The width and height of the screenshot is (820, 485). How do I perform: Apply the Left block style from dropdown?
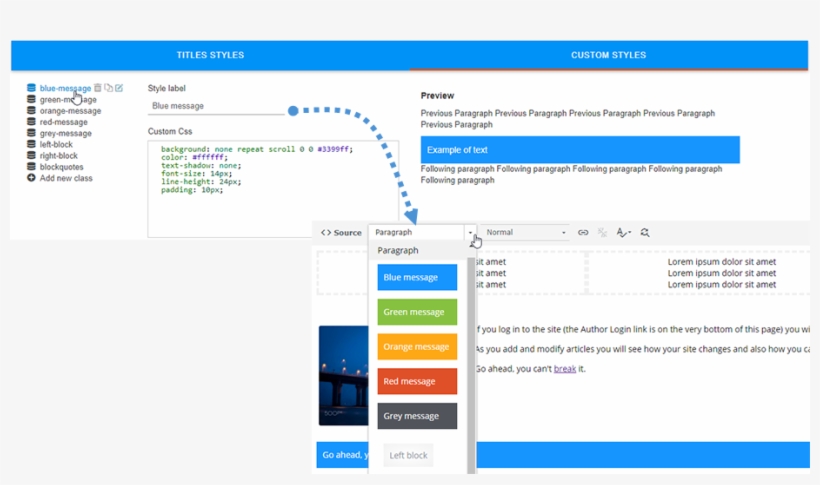(x=408, y=455)
